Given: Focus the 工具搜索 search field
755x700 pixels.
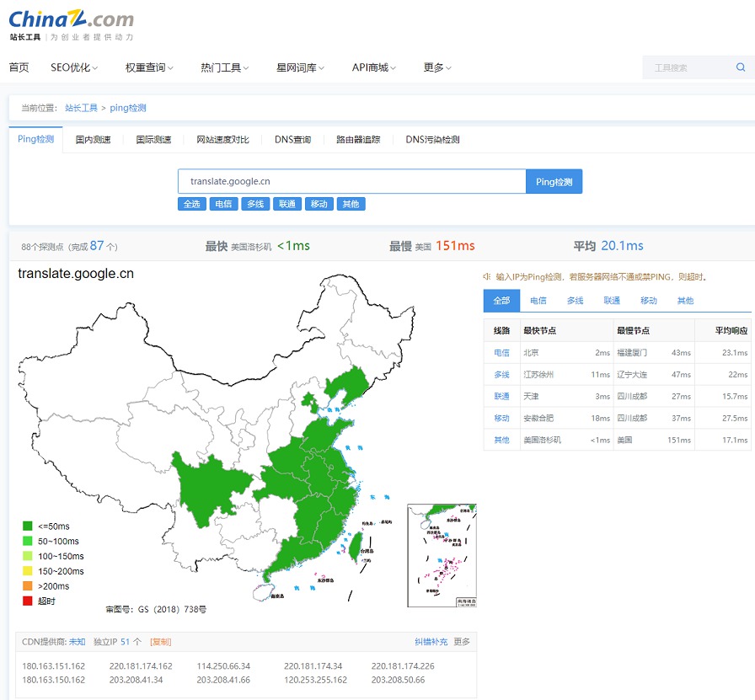Looking at the screenshot, I should (688, 67).
